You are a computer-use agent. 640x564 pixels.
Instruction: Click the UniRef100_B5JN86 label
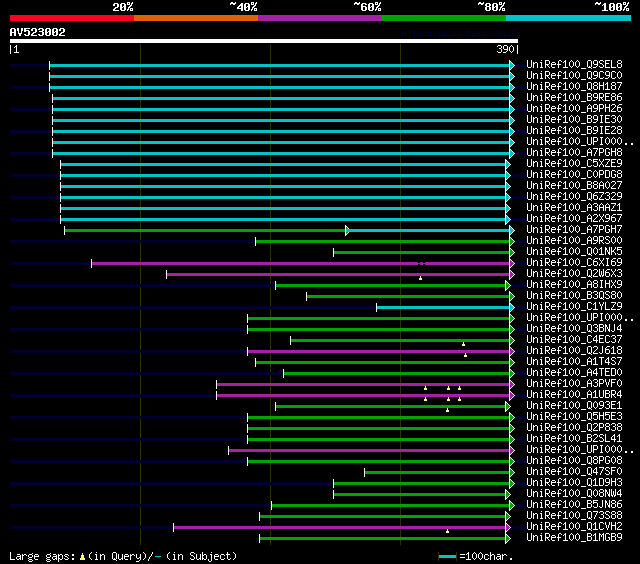tap(574, 505)
